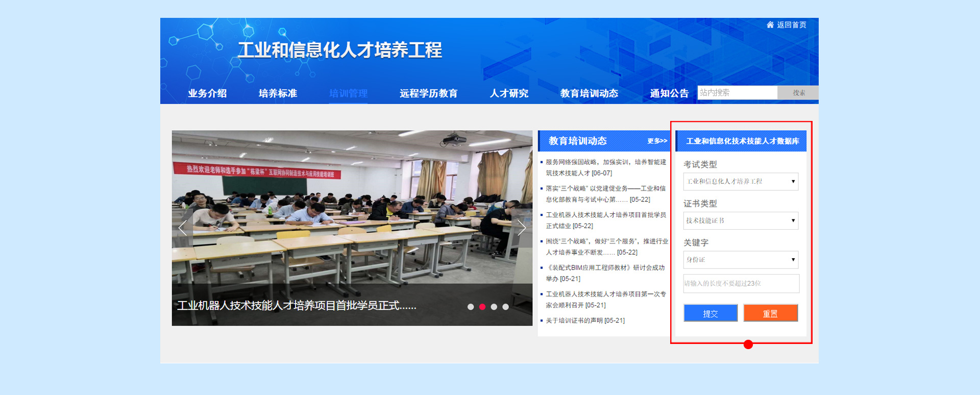The height and width of the screenshot is (395, 980).
Task: Click the home icon beside 返回首页
Action: coord(770,24)
